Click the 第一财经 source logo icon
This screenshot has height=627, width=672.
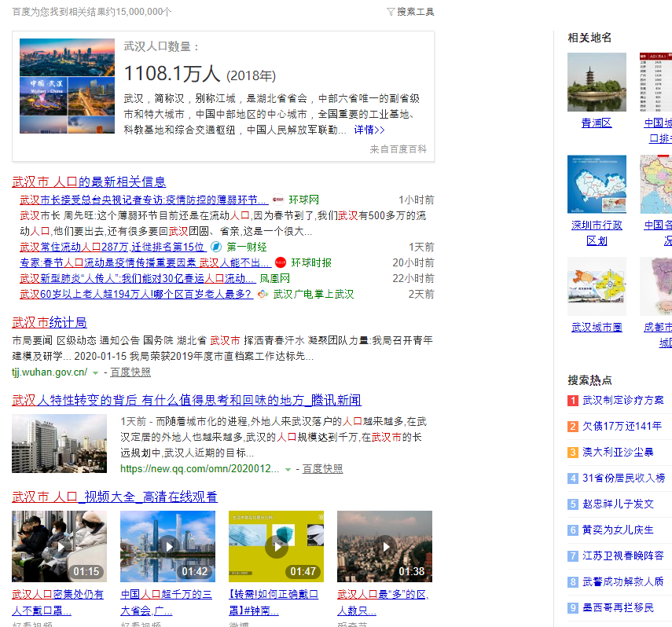pos(216,247)
